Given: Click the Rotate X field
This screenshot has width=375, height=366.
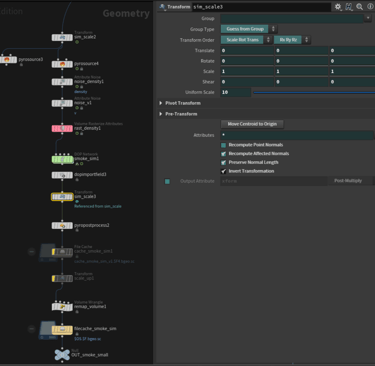Looking at the screenshot, I should (x=247, y=61).
